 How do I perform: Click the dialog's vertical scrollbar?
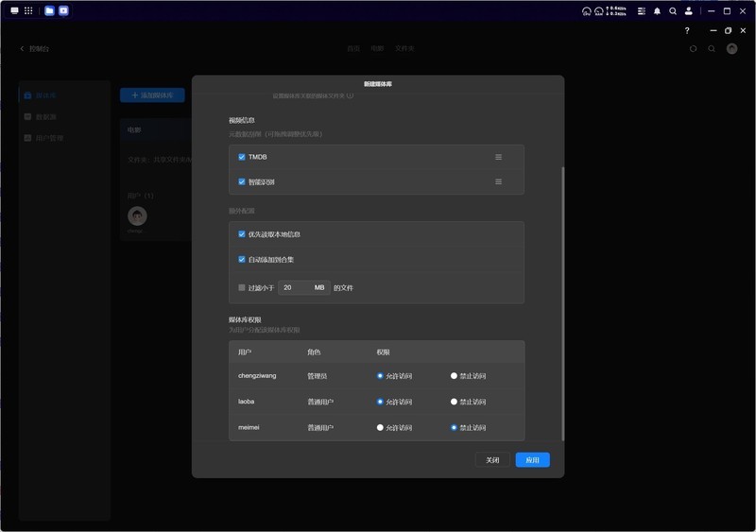click(x=562, y=302)
